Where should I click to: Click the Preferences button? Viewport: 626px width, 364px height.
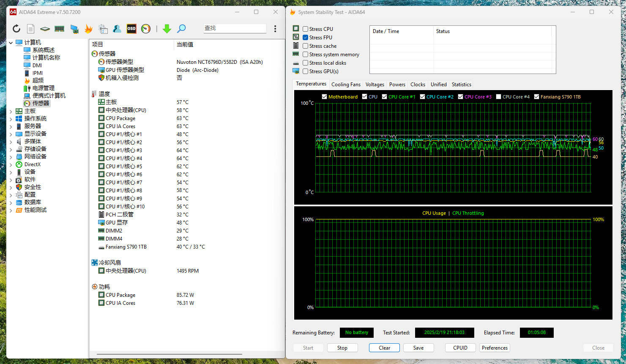point(495,348)
